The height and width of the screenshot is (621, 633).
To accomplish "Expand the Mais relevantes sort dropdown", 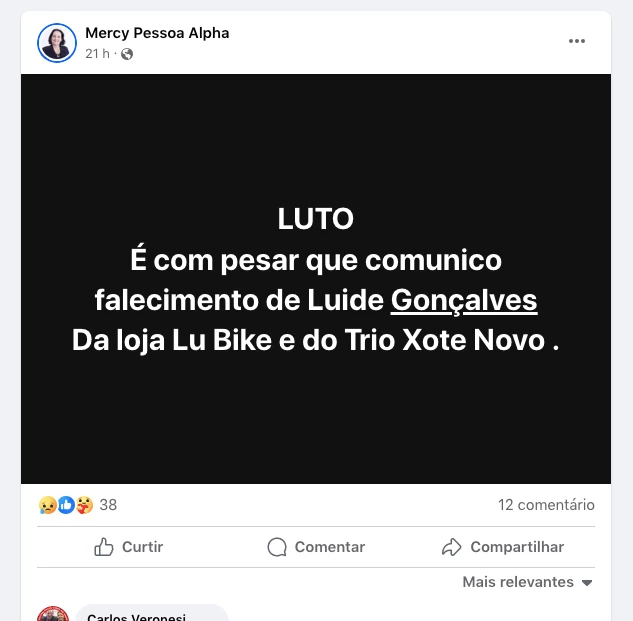I will (x=528, y=582).
